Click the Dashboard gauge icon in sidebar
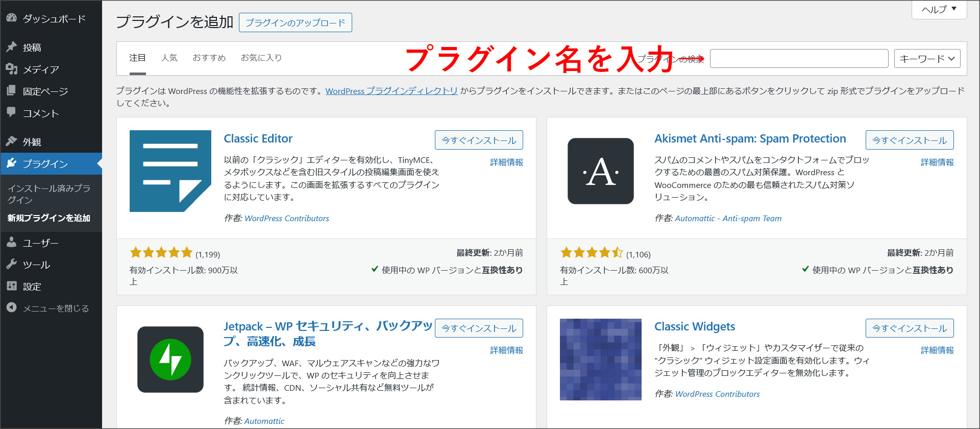The width and height of the screenshot is (980, 429). [x=11, y=18]
